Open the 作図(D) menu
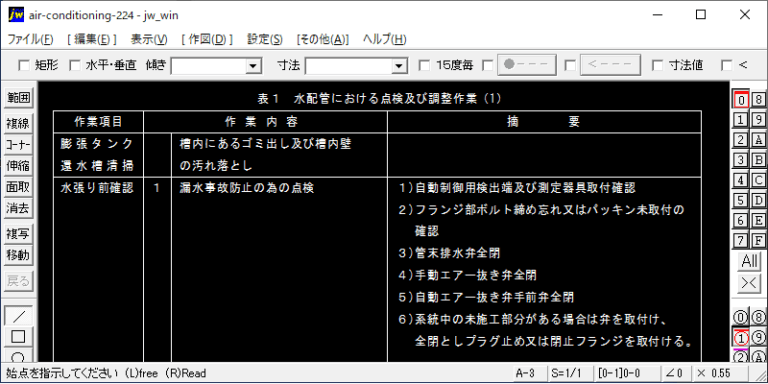Image resolution: width=768 pixels, height=384 pixels. 207,40
